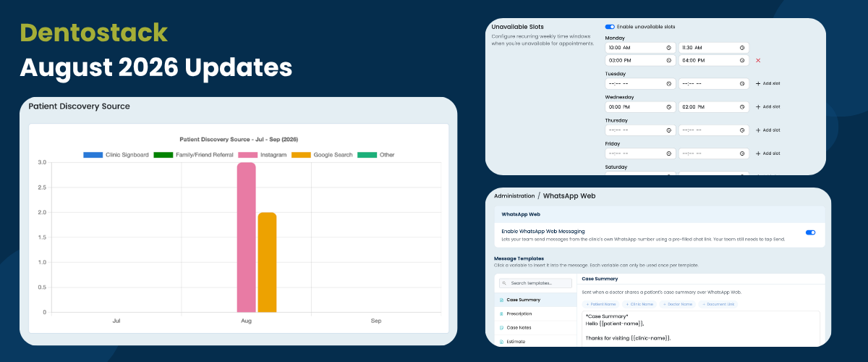Open clock picker for Monday 03:00 PM field
Screen dimensions: 868x362
point(669,60)
